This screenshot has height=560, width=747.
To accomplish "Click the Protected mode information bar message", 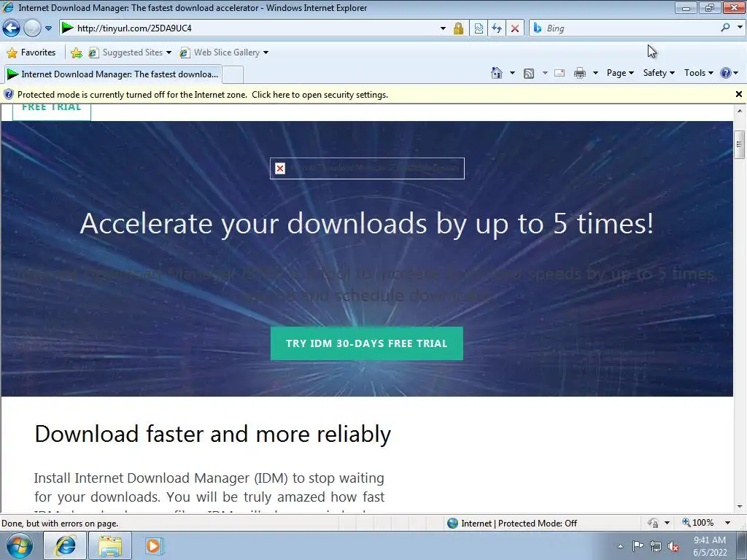I will point(203,95).
